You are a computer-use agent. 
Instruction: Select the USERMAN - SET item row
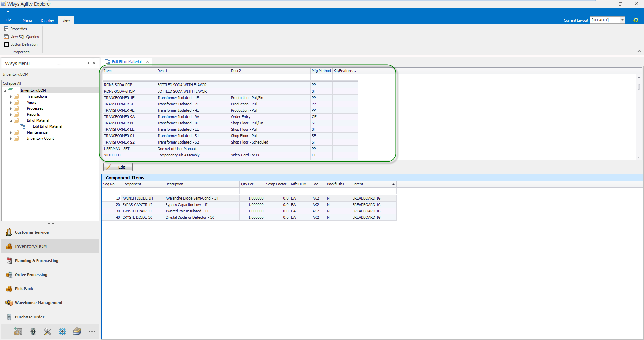pyautogui.click(x=230, y=149)
